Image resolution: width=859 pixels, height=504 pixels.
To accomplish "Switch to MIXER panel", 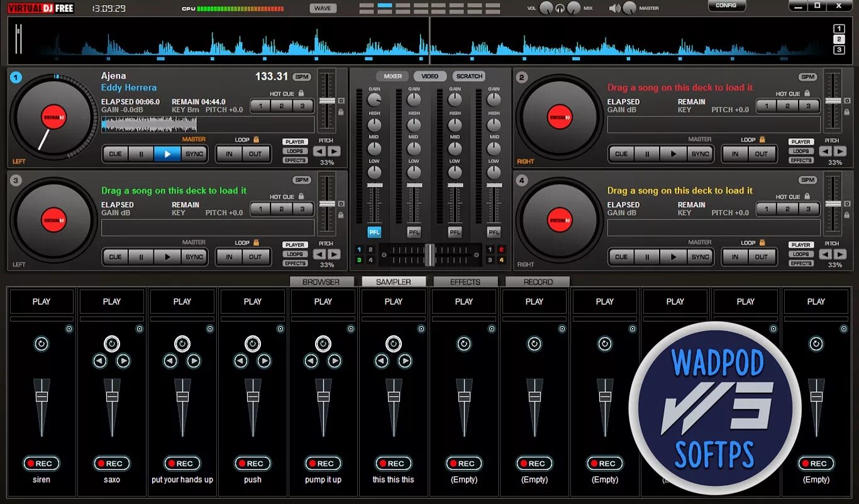I will coord(392,76).
